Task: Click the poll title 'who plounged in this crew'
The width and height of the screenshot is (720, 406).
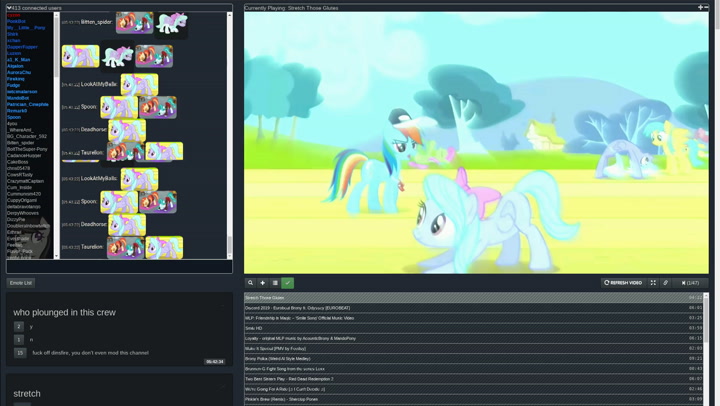Action: [64, 312]
